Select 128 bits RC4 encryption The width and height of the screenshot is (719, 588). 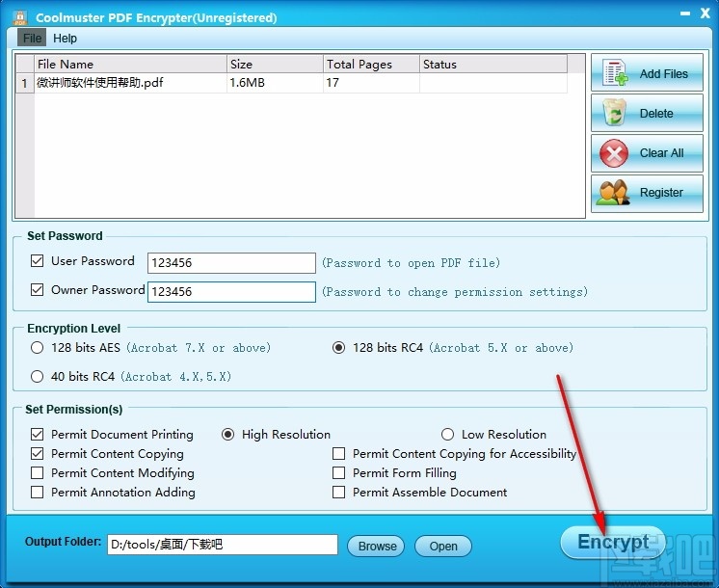339,348
